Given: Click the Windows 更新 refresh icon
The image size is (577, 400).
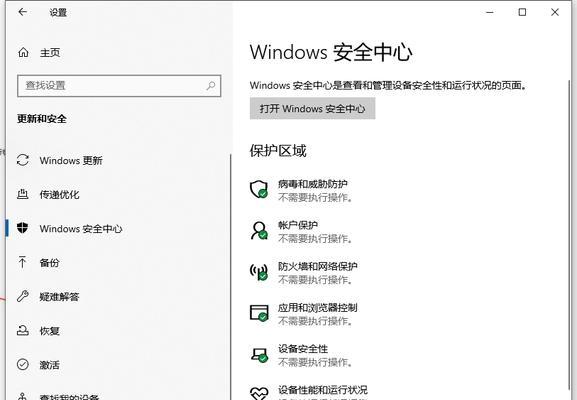Looking at the screenshot, I should (x=23, y=160).
